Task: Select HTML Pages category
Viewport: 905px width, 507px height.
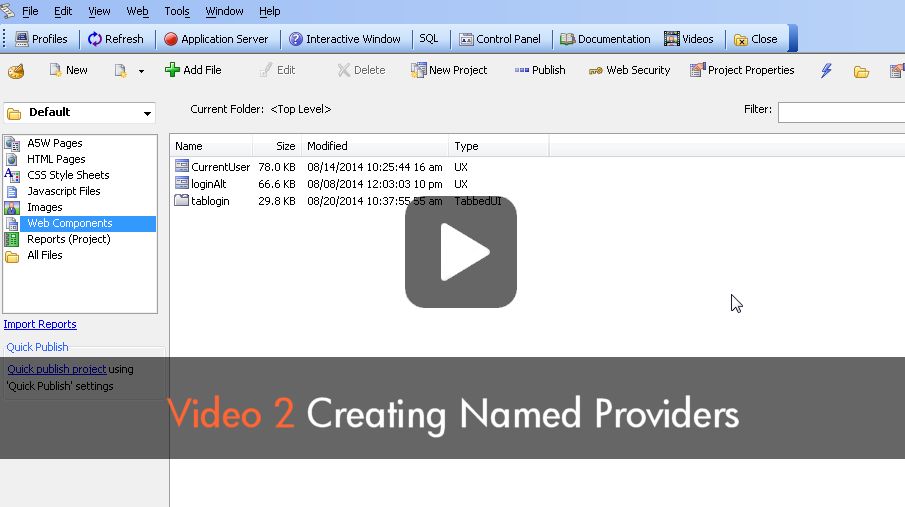Action: point(56,159)
